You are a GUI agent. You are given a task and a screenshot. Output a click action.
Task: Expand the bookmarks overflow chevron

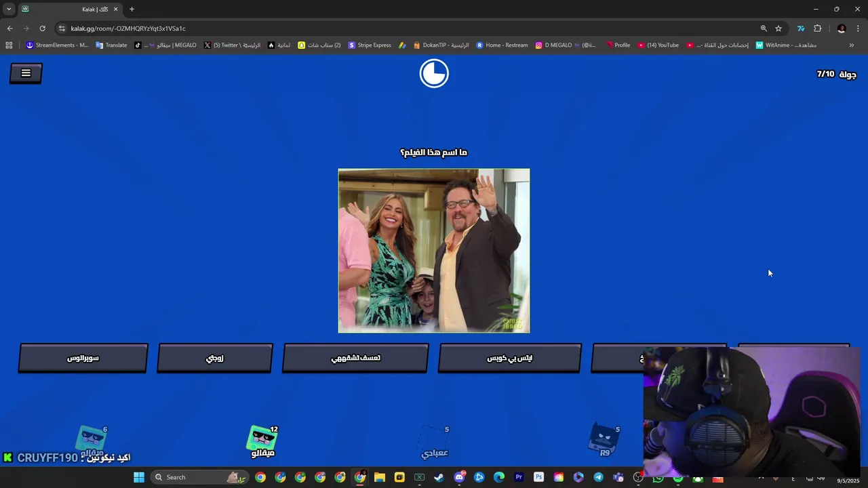point(852,45)
